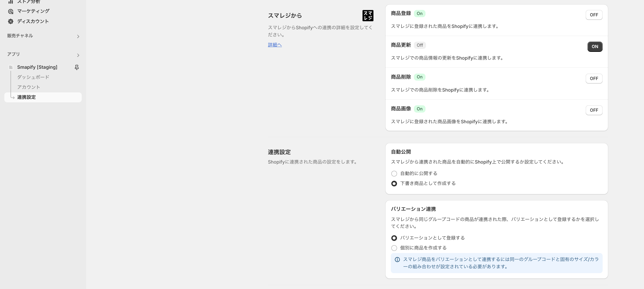Click the スマレジから heading
Screen dimensions: 644x289
click(x=285, y=16)
